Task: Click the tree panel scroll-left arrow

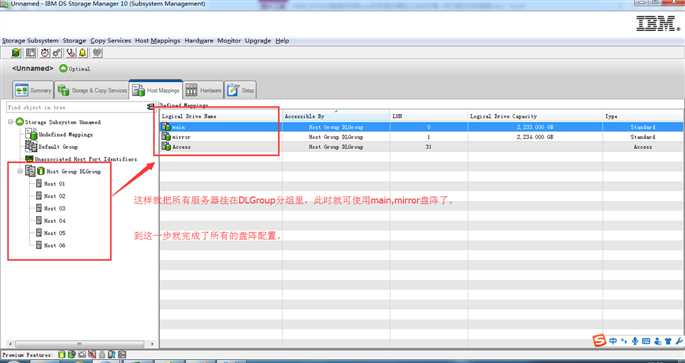Action: (x=10, y=344)
